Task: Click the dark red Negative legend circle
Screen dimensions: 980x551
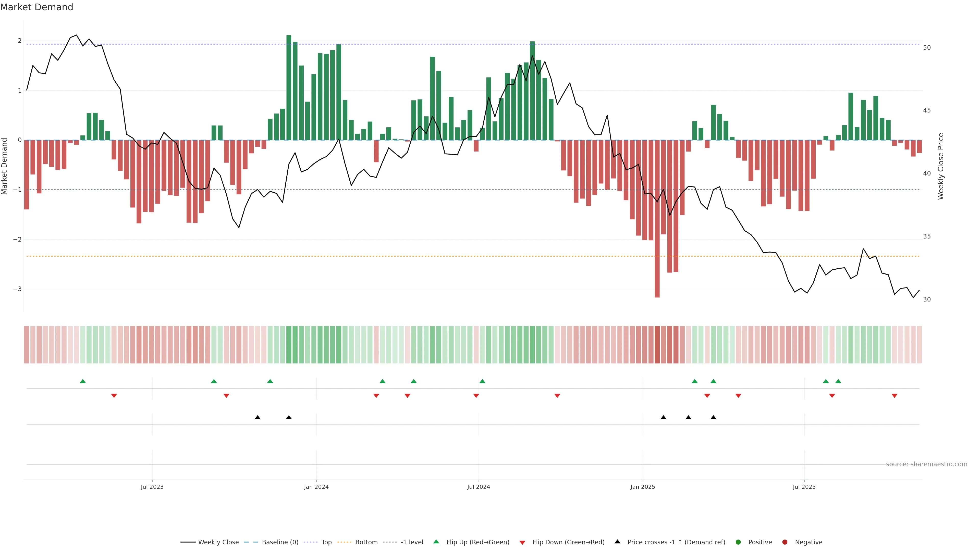Action: (785, 542)
